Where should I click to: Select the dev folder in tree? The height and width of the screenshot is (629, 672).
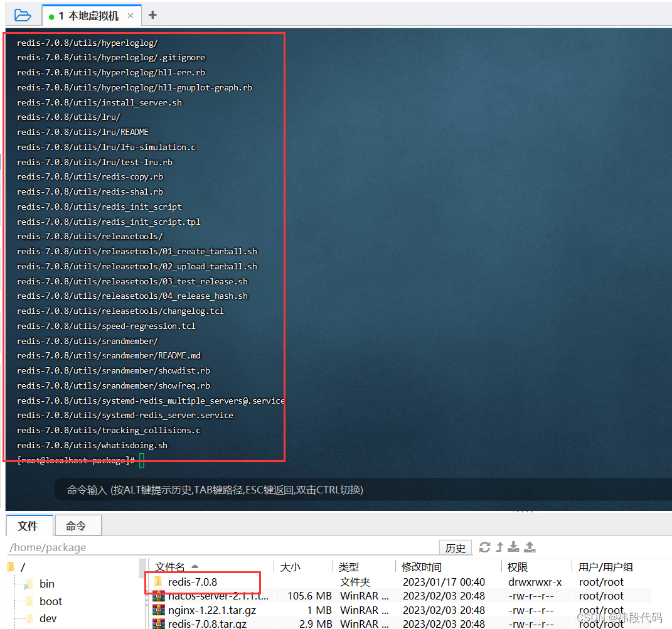tap(48, 618)
